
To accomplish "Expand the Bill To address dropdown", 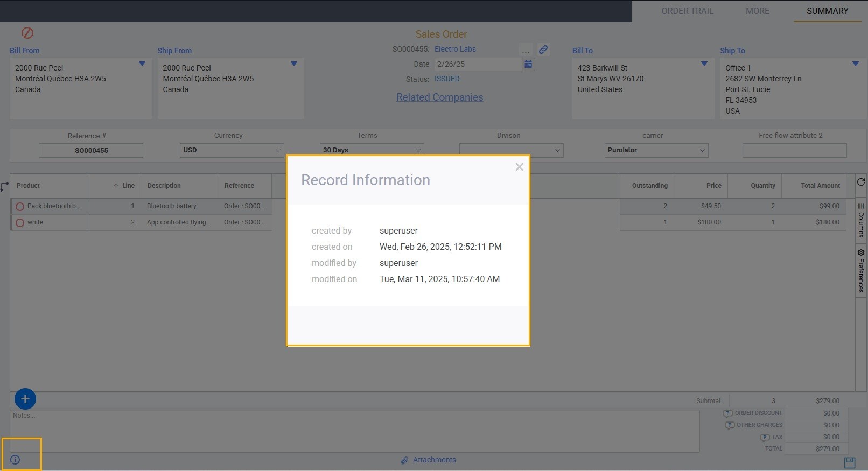I will (x=704, y=64).
